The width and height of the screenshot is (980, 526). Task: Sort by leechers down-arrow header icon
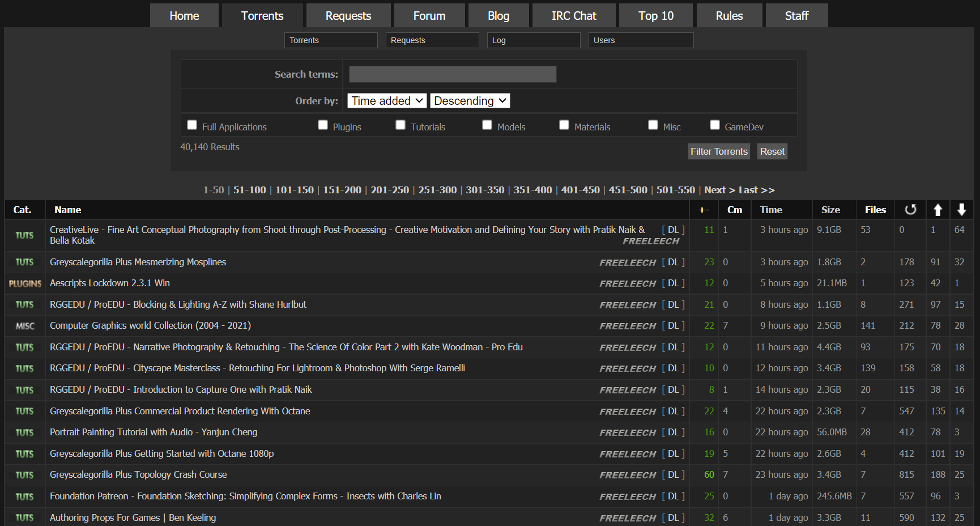961,210
